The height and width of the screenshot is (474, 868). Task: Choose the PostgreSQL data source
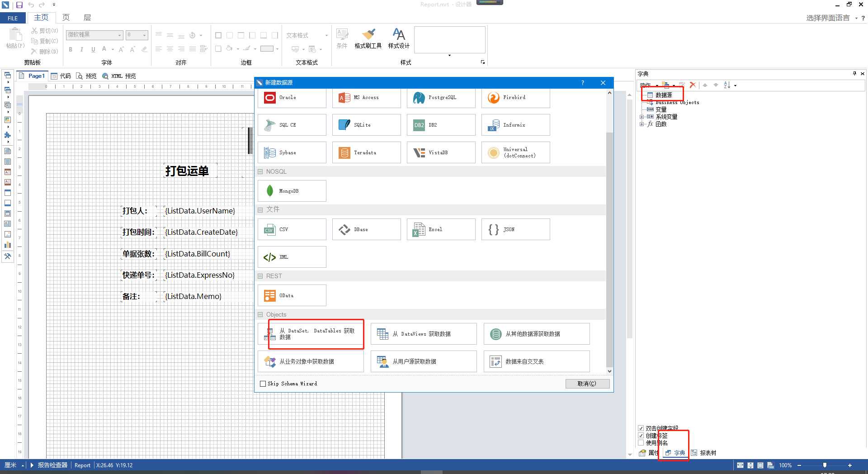click(x=441, y=98)
